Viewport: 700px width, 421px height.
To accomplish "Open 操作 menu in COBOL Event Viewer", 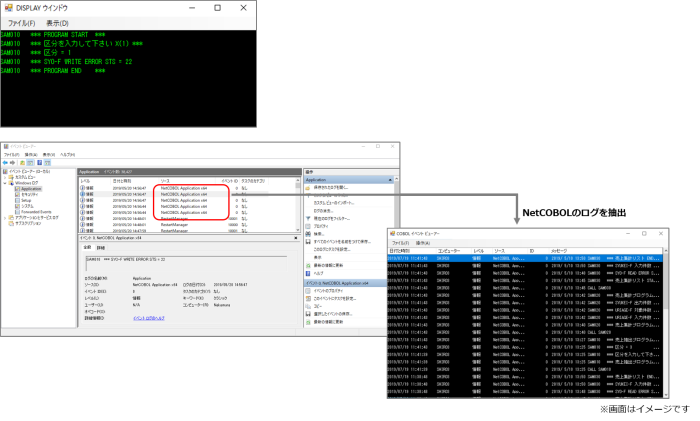I will [x=422, y=243].
